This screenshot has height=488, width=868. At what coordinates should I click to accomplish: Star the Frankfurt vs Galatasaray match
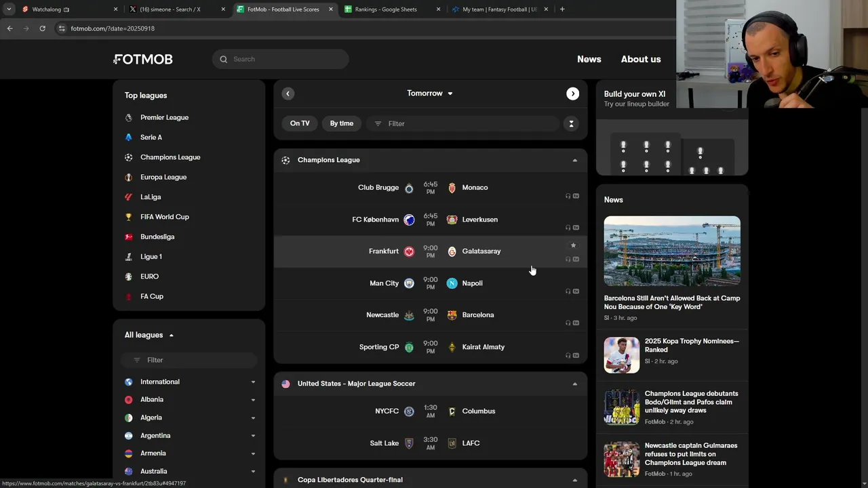[573, 245]
